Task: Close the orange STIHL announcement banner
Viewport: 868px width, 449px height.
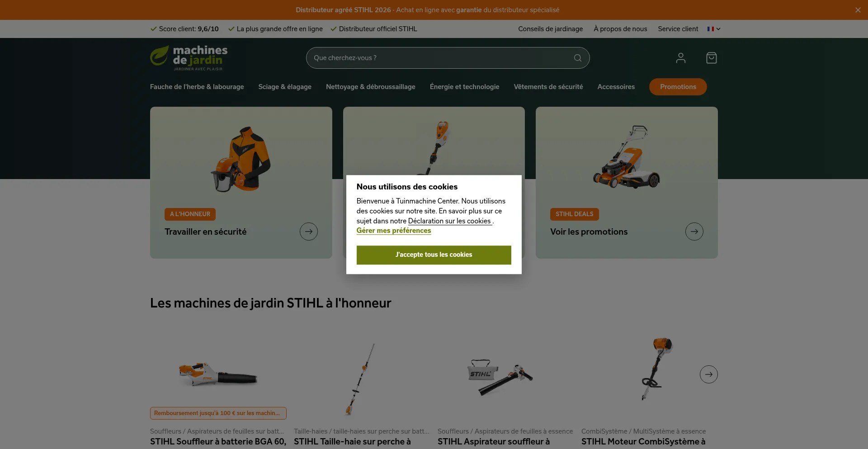Action: (858, 10)
